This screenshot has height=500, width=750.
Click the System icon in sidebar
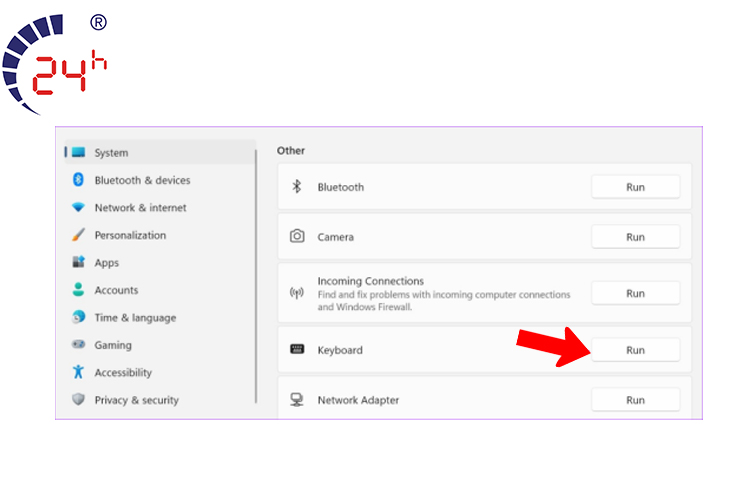pos(78,153)
